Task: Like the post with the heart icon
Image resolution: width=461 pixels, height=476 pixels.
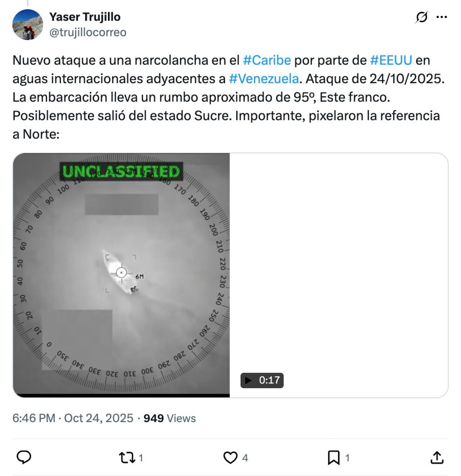Action: click(x=230, y=457)
